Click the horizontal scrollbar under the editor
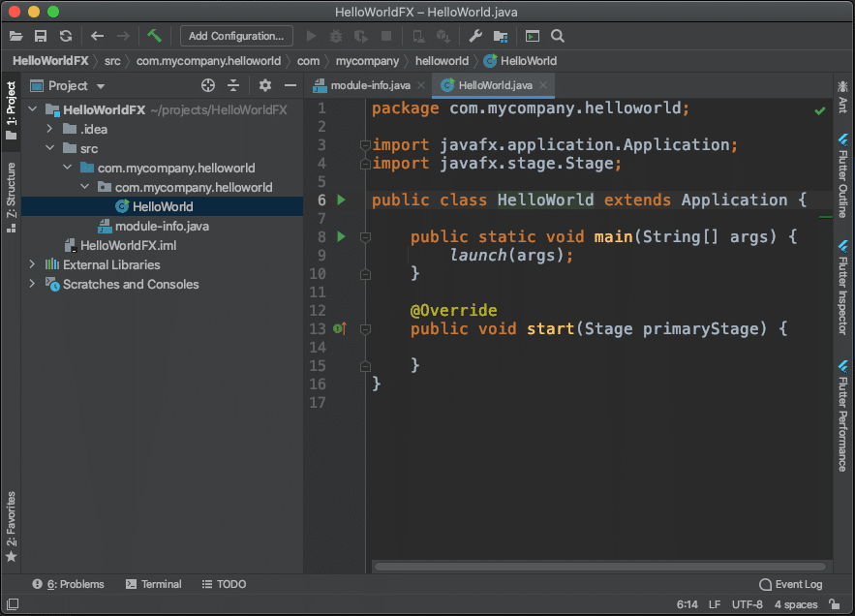This screenshot has width=855, height=616. pos(599,567)
